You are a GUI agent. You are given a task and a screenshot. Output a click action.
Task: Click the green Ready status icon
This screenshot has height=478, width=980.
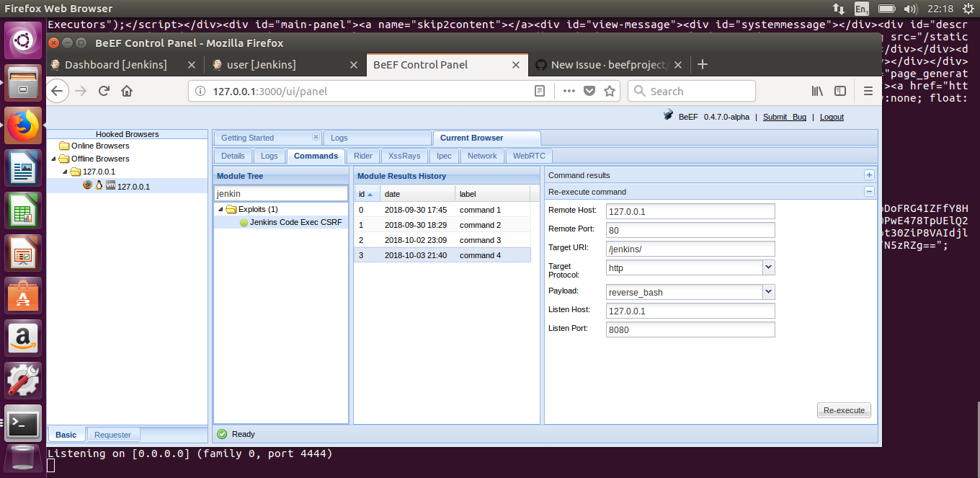(221, 434)
